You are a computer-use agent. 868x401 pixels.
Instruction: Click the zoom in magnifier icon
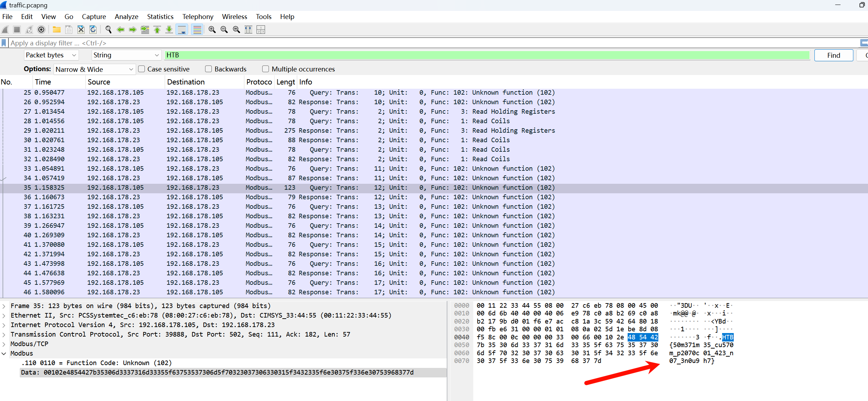[212, 30]
